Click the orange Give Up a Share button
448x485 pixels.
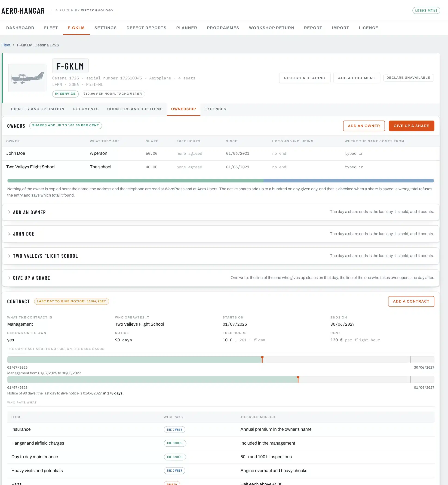411,126
